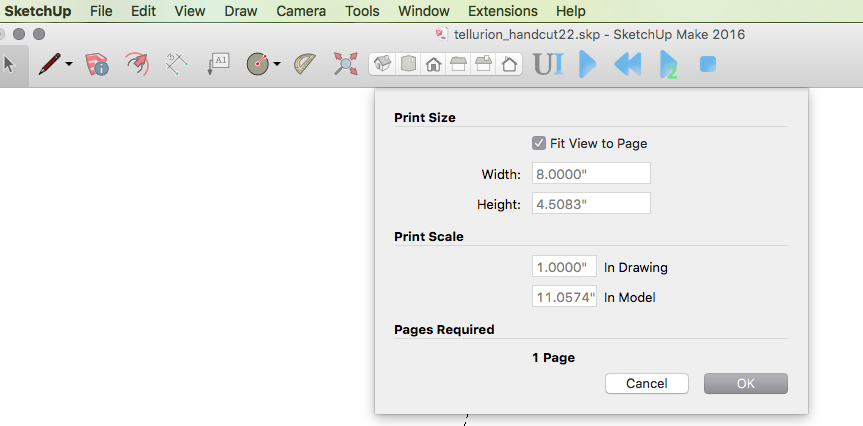Select the Text label tool A1

point(217,64)
